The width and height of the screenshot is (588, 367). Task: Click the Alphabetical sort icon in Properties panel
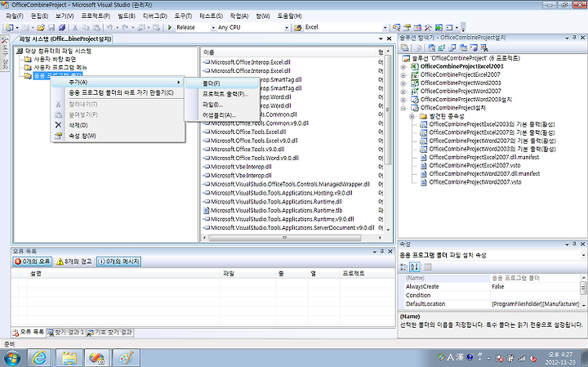click(x=414, y=266)
